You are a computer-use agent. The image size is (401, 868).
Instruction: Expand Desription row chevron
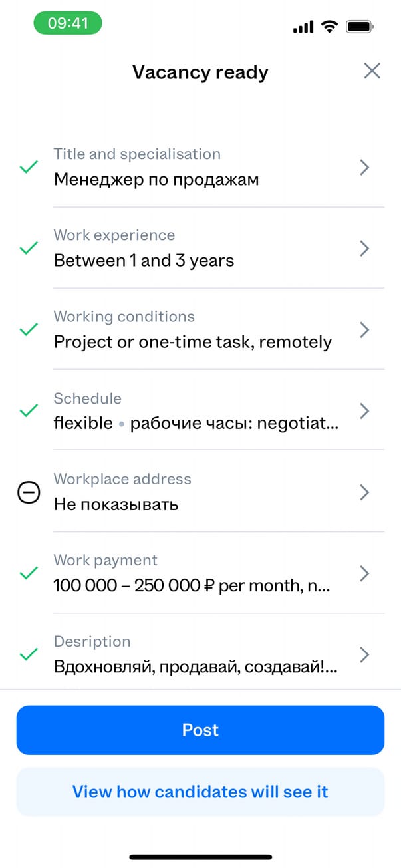point(364,654)
